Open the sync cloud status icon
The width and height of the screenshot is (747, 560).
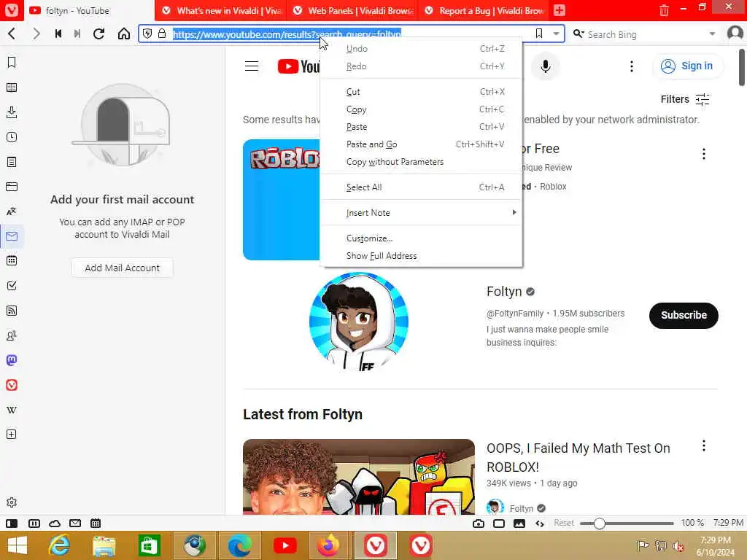tap(55, 524)
